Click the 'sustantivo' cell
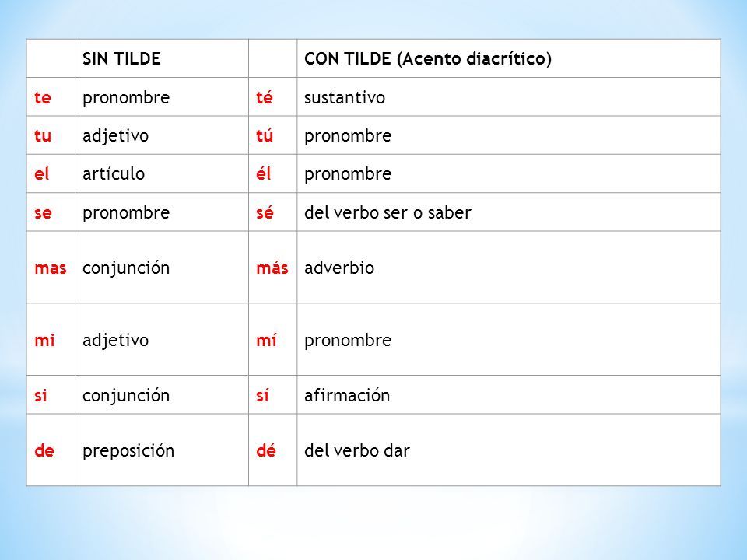 point(508,97)
